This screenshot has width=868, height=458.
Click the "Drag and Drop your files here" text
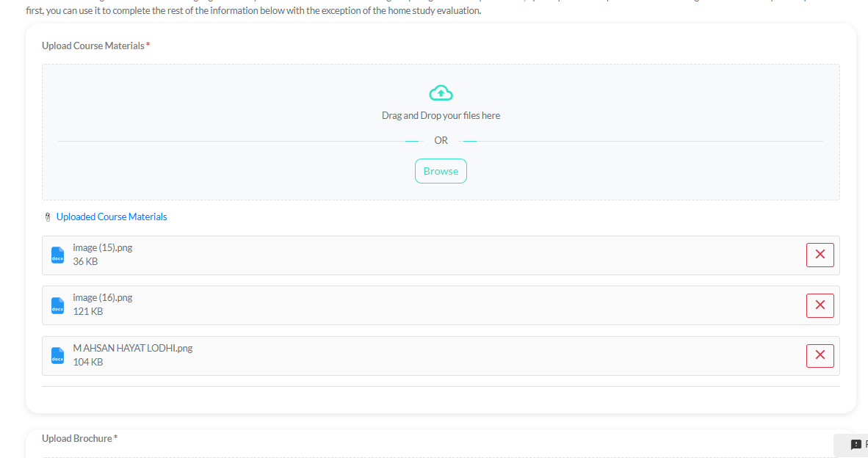coord(441,116)
